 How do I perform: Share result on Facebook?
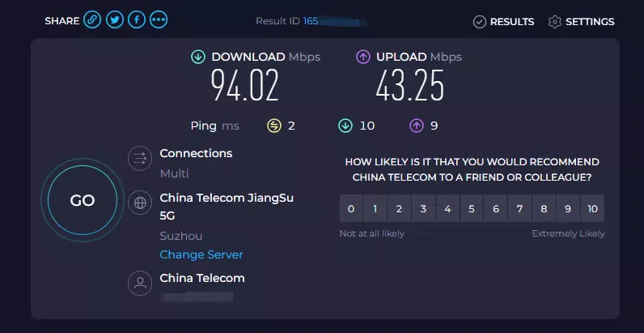pos(137,21)
